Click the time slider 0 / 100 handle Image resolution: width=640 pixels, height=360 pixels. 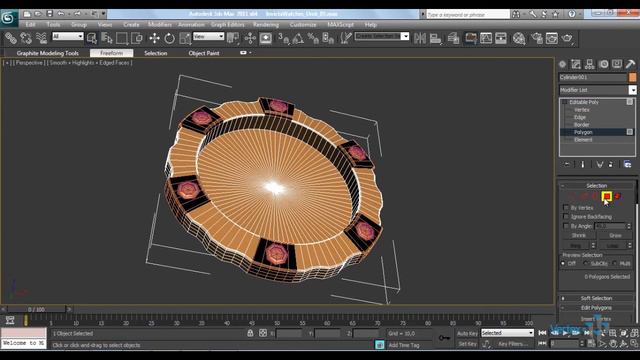coord(36,309)
